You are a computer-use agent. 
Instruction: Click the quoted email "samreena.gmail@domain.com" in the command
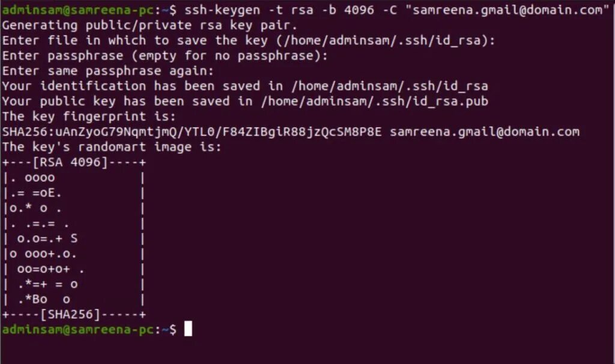(x=507, y=10)
